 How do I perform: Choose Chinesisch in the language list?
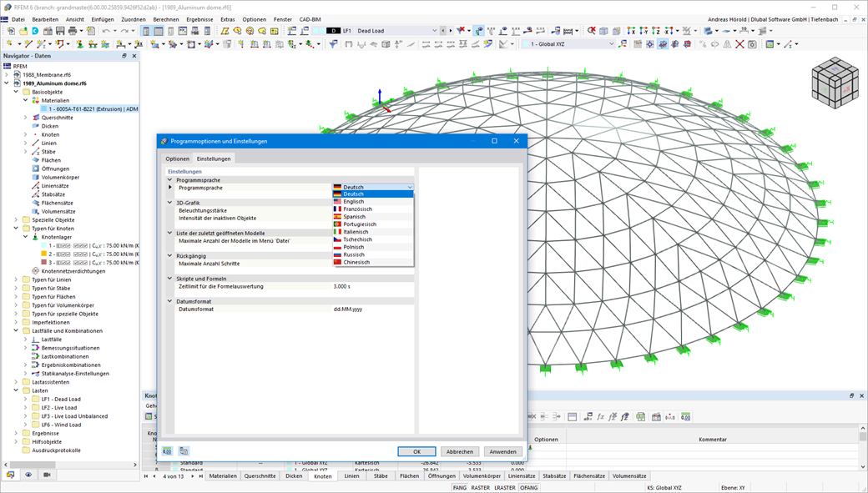pyautogui.click(x=373, y=262)
